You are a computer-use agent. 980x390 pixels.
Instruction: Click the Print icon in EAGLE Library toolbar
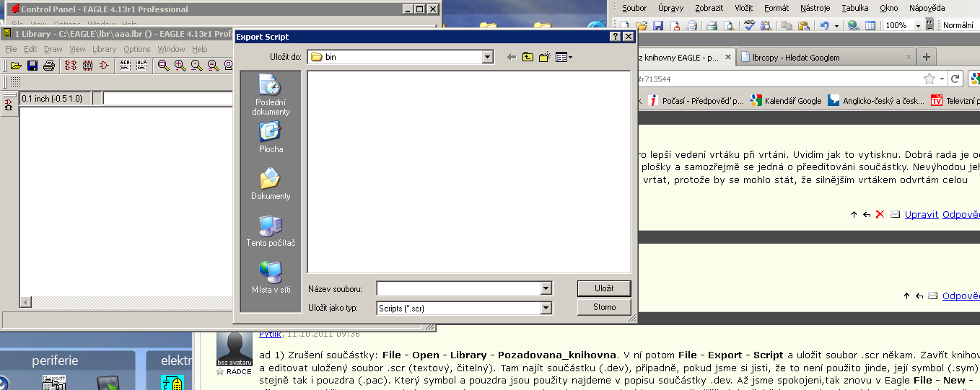coord(48,66)
